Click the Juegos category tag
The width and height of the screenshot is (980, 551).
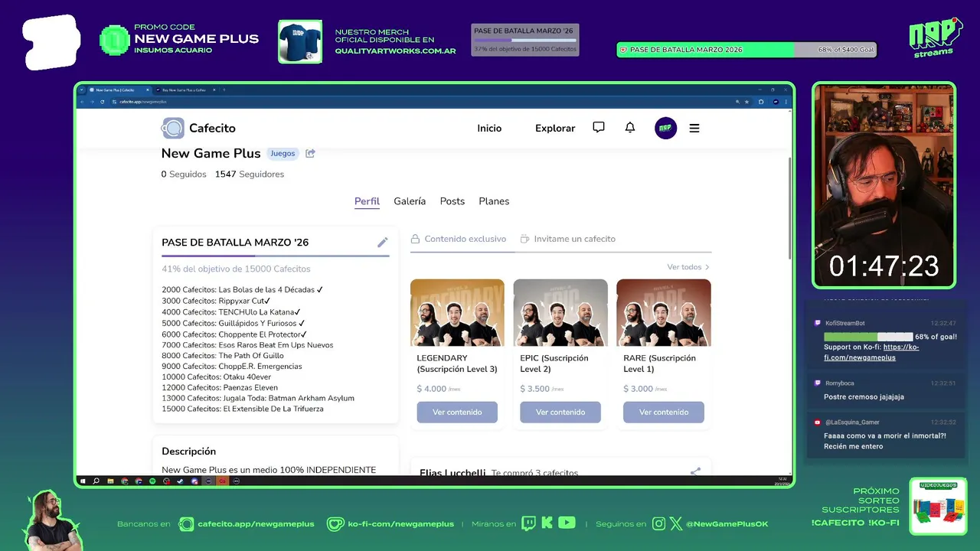pos(283,153)
